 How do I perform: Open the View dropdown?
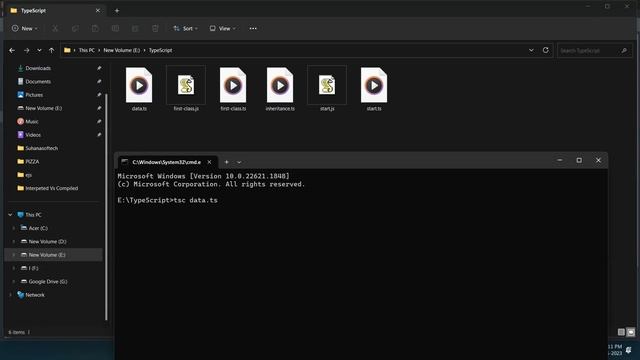(222, 29)
